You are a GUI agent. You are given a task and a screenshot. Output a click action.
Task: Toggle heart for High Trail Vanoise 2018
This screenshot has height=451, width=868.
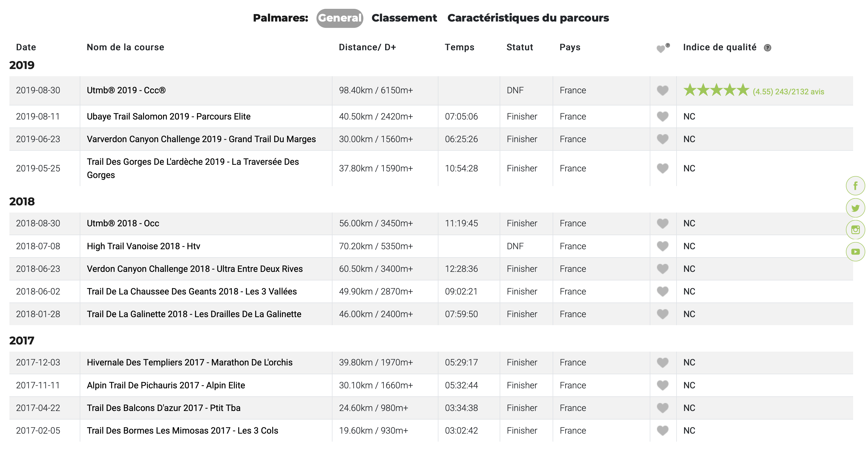662,246
